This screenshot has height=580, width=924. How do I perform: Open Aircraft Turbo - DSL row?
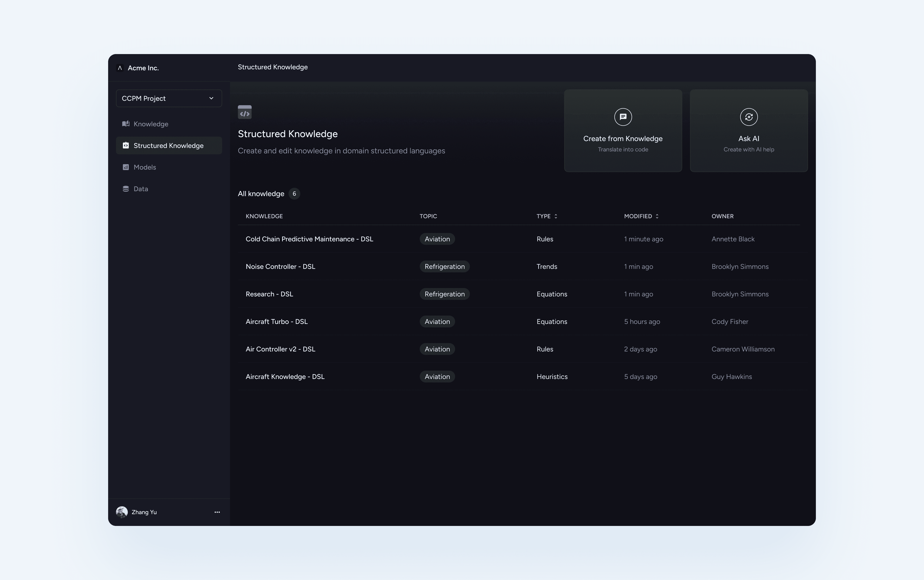pyautogui.click(x=276, y=321)
